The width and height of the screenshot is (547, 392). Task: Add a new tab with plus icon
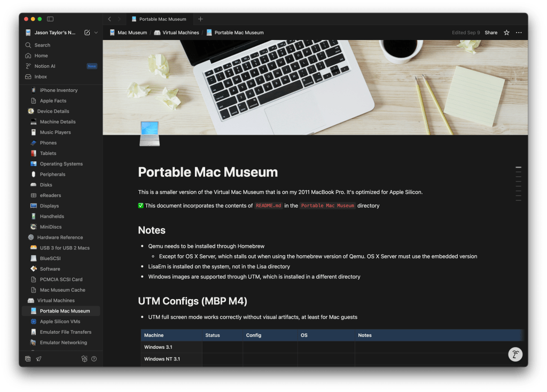[200, 19]
